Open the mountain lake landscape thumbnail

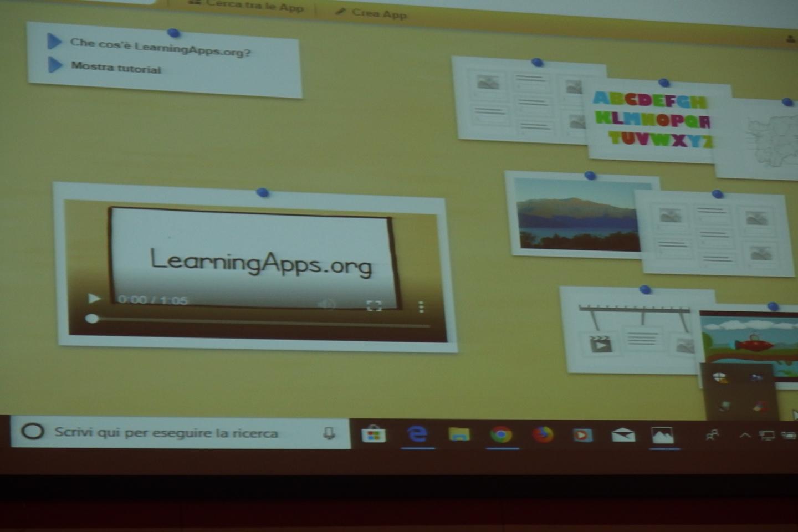pyautogui.click(x=576, y=213)
